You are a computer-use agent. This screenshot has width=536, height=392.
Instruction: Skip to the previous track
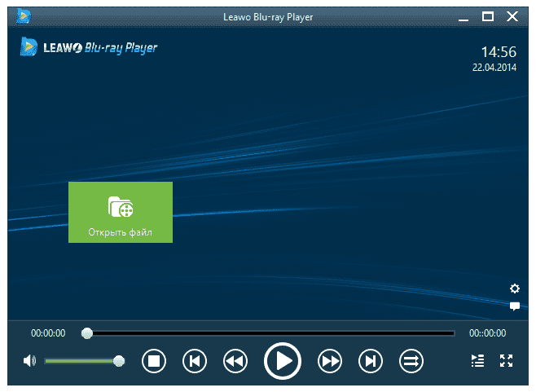point(194,360)
